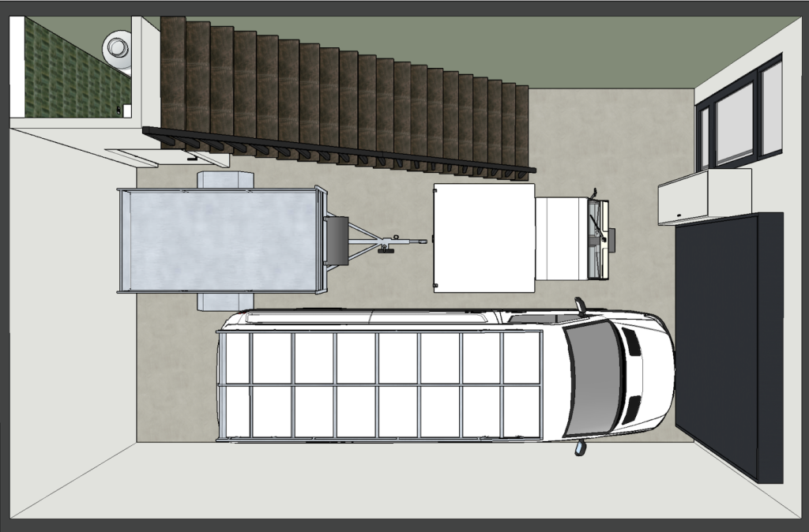This screenshot has width=809, height=532.
Task: Click the trailer's lower wheel fender
Action: tap(223, 302)
